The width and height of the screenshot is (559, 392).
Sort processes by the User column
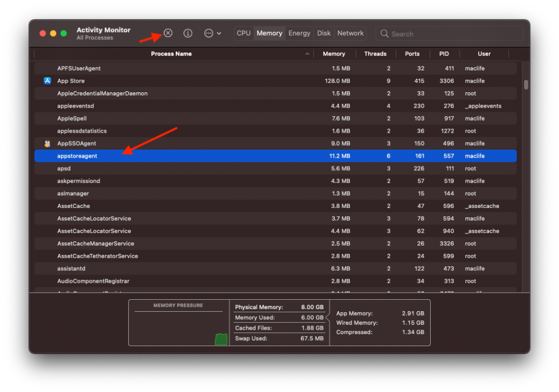[x=484, y=54]
